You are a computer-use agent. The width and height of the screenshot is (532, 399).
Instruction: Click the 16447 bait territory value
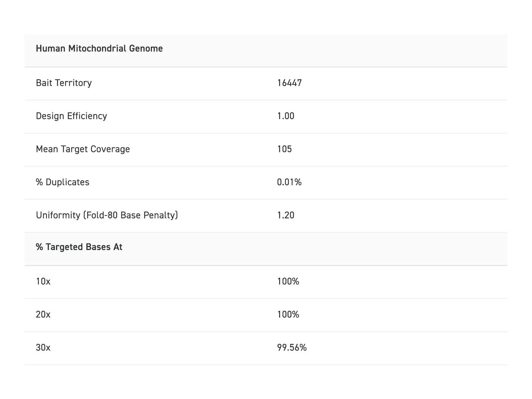pos(289,83)
